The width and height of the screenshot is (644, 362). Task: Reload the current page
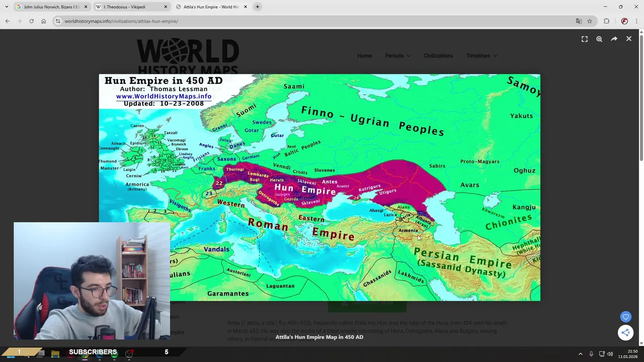31,21
